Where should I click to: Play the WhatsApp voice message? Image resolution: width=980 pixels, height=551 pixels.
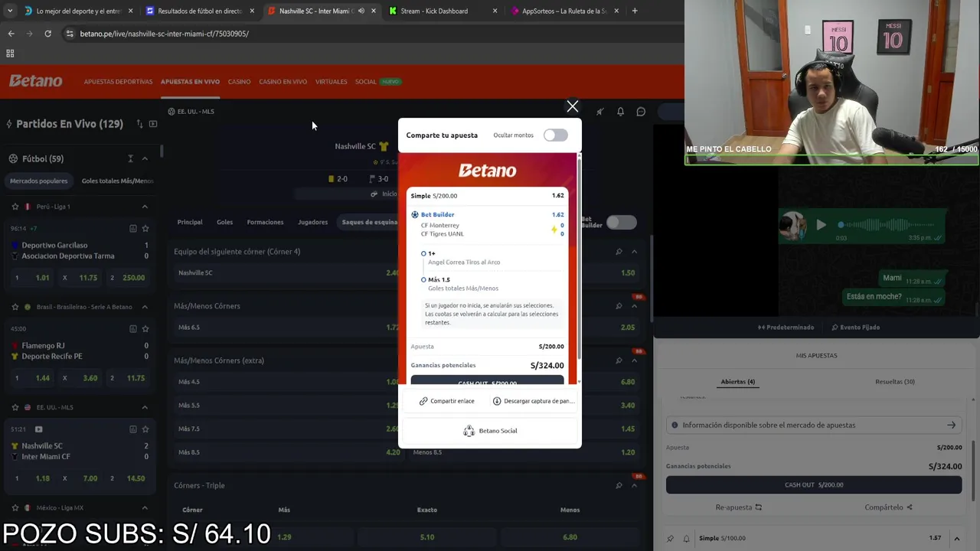821,225
